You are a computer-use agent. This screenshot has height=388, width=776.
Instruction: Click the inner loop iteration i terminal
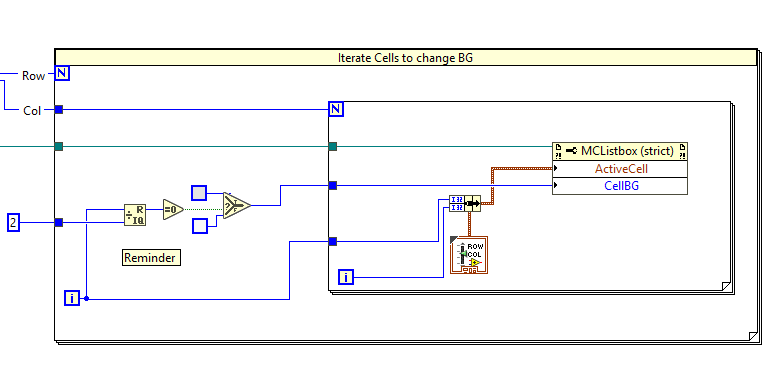tap(346, 277)
